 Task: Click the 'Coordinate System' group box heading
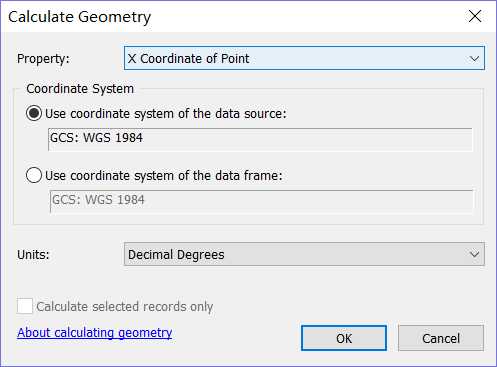click(80, 89)
